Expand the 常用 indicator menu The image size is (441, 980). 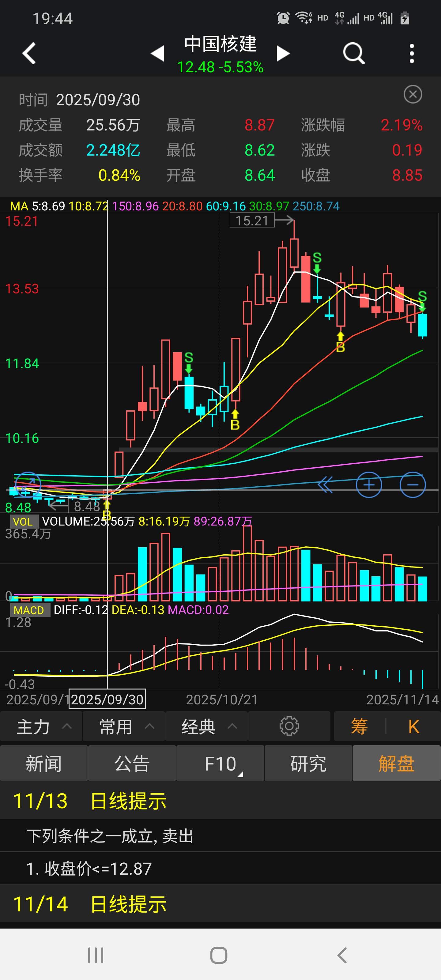coord(124,726)
